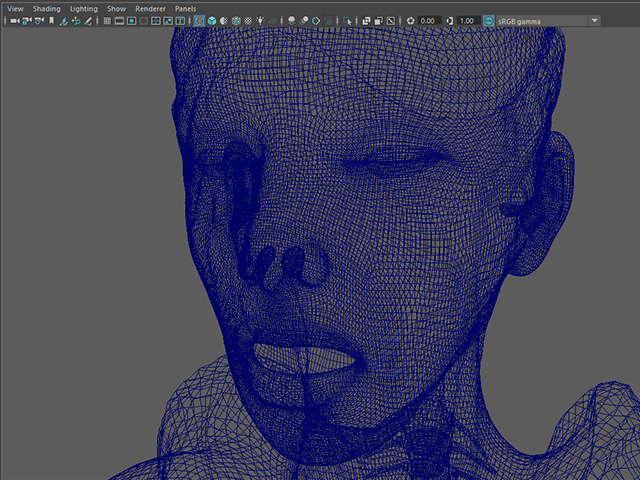Open the Panels menu
Viewport: 640px width, 480px height.
(x=186, y=9)
